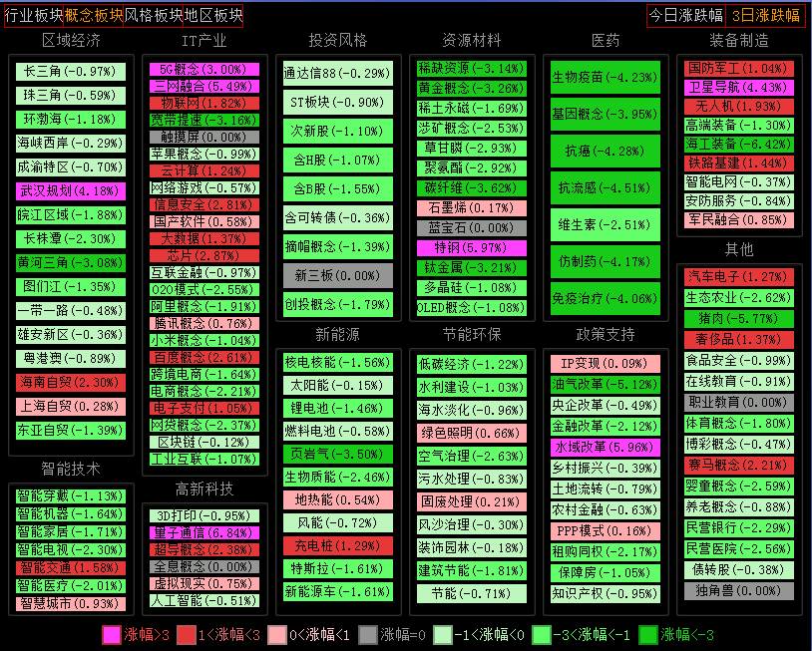Click the 人工智能 (-0.51%) block
The width and height of the screenshot is (812, 651).
[x=204, y=600]
